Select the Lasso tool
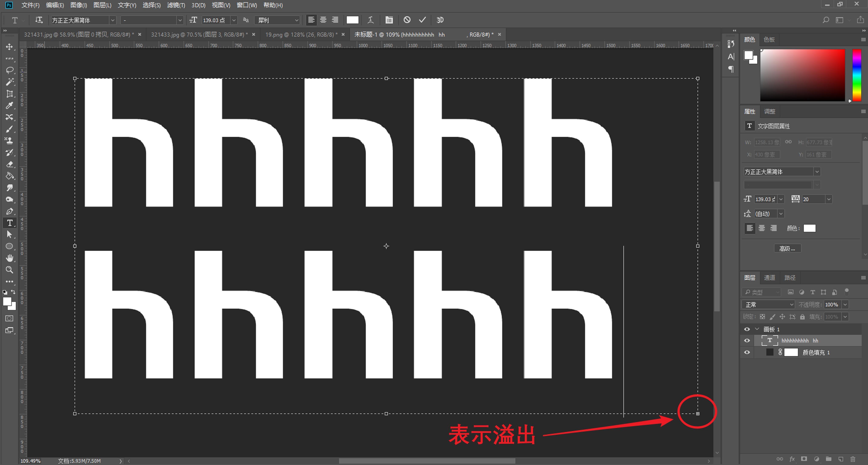 10,70
